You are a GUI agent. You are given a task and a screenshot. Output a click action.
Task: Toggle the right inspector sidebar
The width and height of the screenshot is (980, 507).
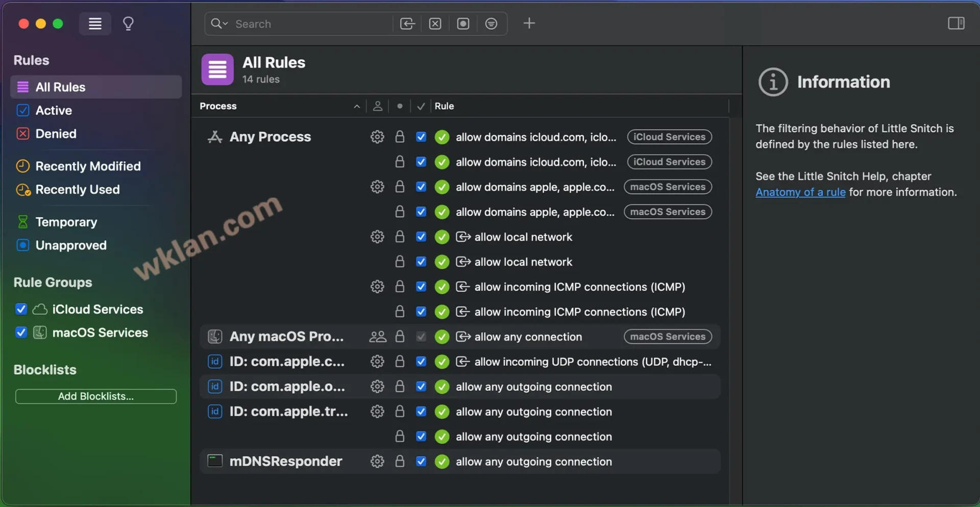956,23
